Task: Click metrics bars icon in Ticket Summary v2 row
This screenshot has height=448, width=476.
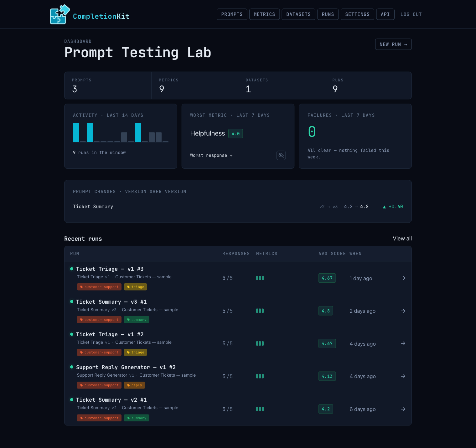Action: [260, 409]
